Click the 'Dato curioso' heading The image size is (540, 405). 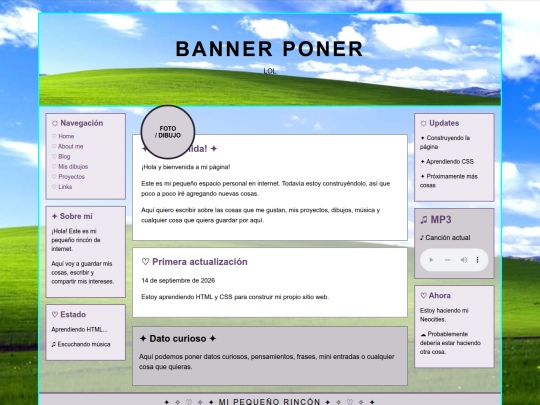point(178,339)
